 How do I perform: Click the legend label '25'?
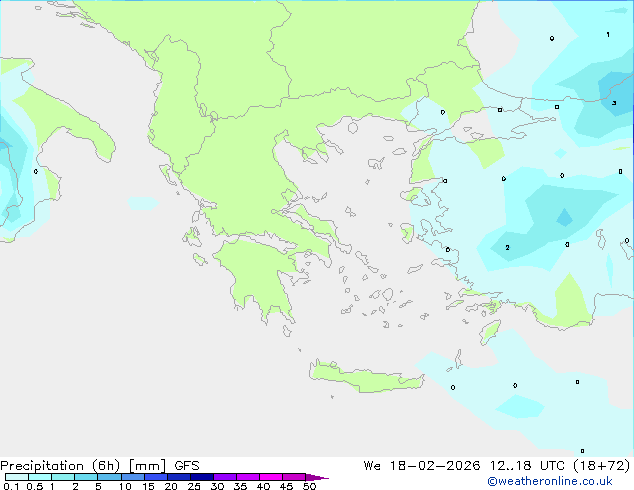[194, 486]
